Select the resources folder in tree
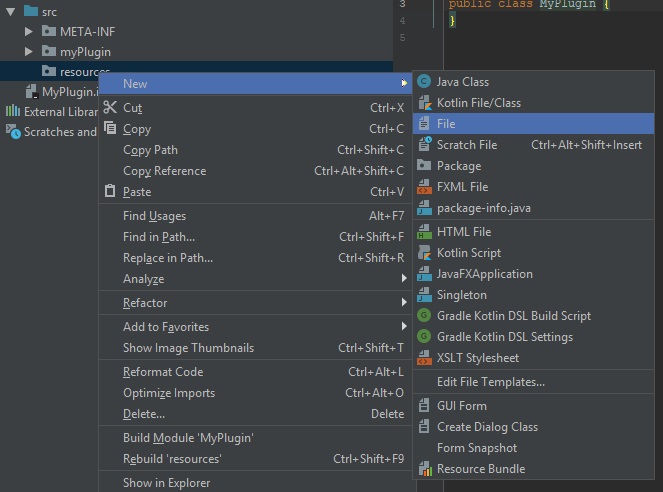The image size is (663, 492). pyautogui.click(x=83, y=72)
